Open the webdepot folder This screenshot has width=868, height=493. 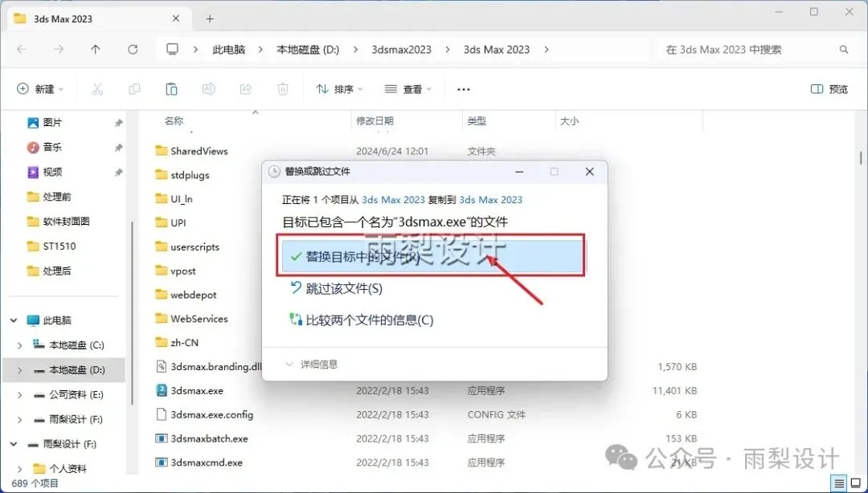[193, 295]
